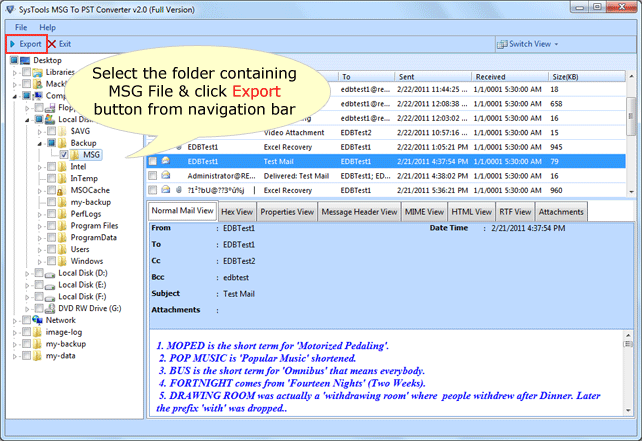Click the Windows folder icon
This screenshot has height=441, width=642.
[62, 261]
